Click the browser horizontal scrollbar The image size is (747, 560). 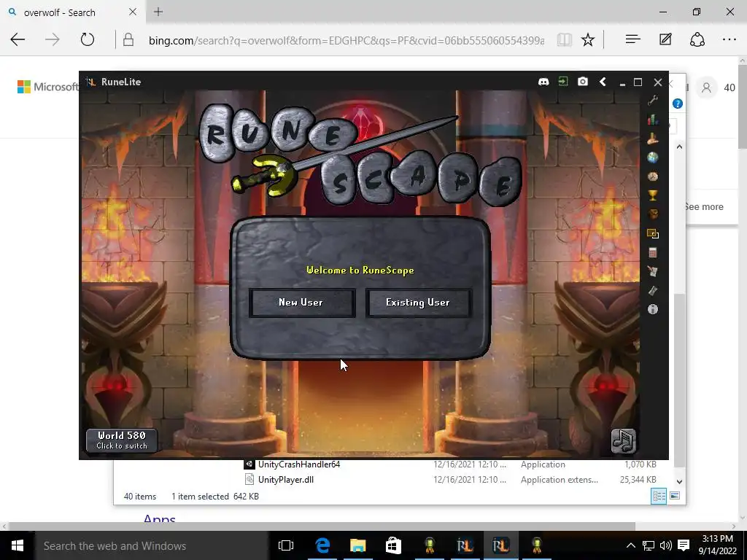[x=322, y=526]
